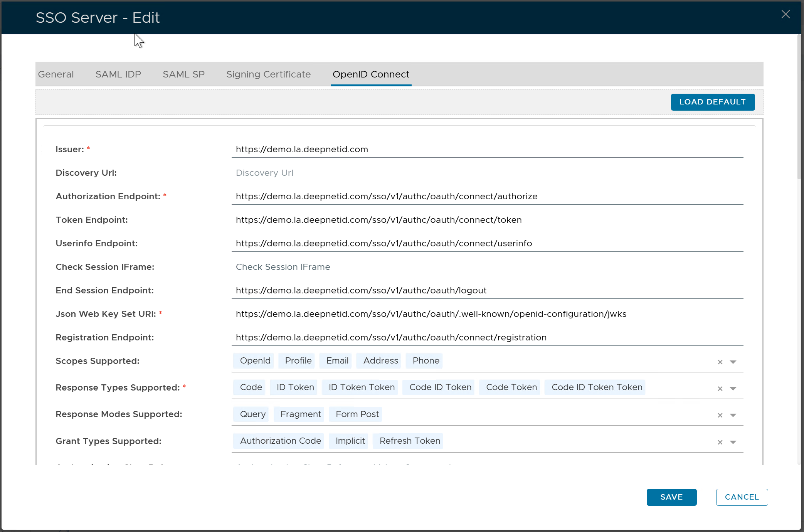Viewport: 804px width, 532px height.
Task: Clear all Grant Types Supported values
Action: (720, 442)
